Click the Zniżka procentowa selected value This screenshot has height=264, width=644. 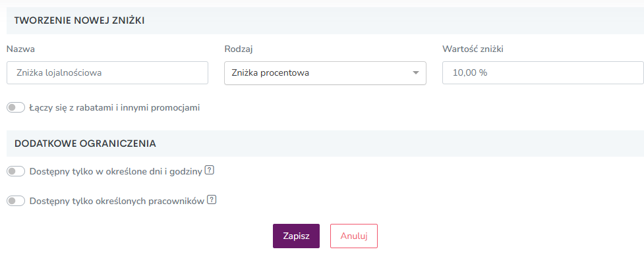270,73
